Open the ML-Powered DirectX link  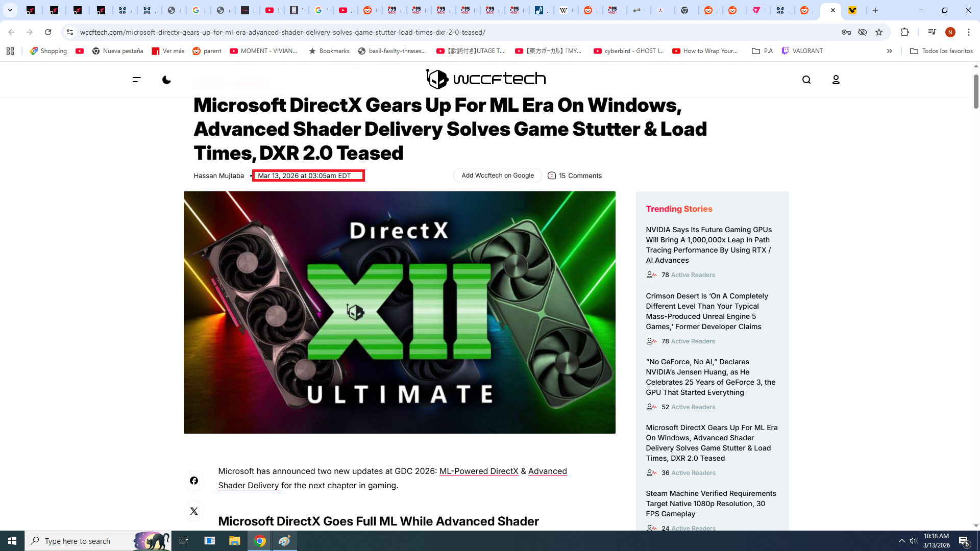(x=478, y=471)
